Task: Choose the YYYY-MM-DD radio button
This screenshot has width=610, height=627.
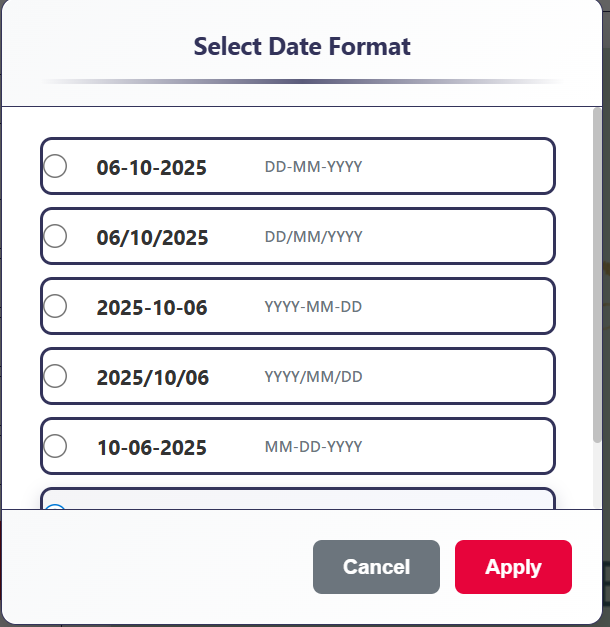Action: tap(56, 306)
